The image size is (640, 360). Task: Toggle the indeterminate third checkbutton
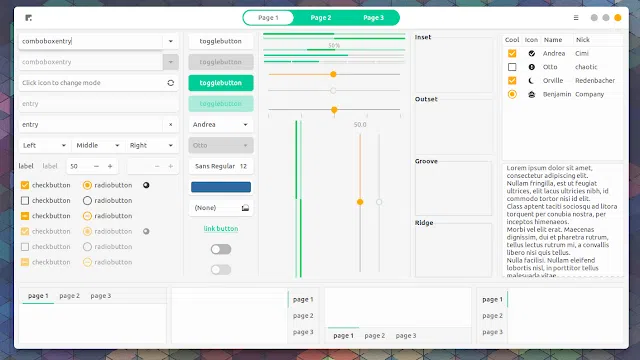point(25,216)
